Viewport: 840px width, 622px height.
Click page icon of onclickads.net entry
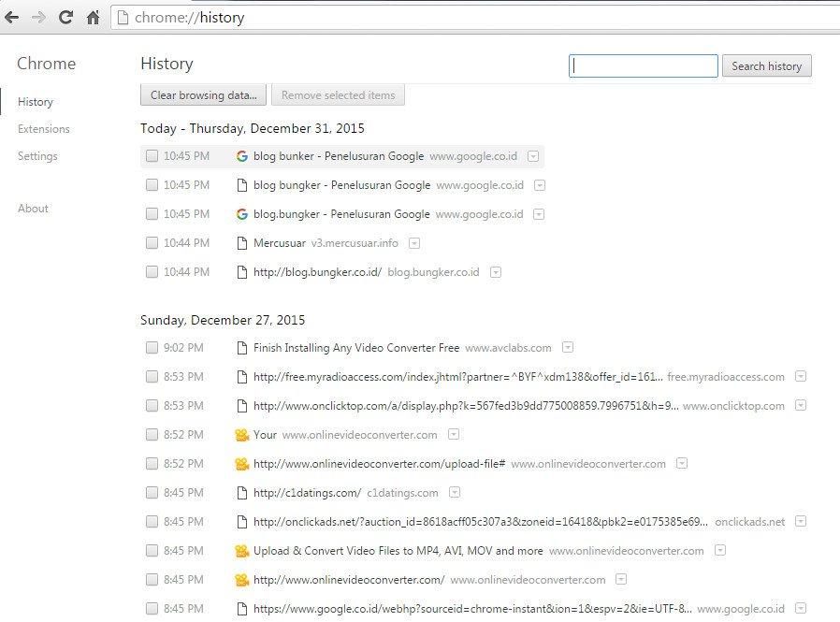[242, 521]
